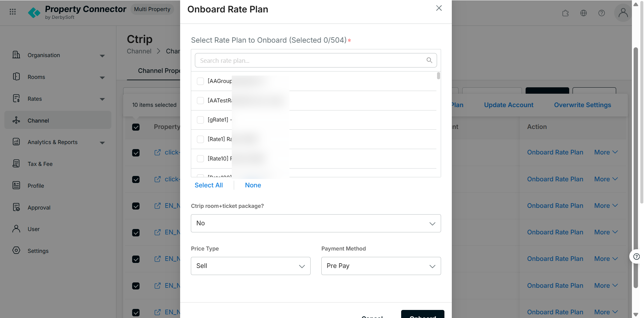Click the globe language icon
The width and height of the screenshot is (644, 318).
584,13
